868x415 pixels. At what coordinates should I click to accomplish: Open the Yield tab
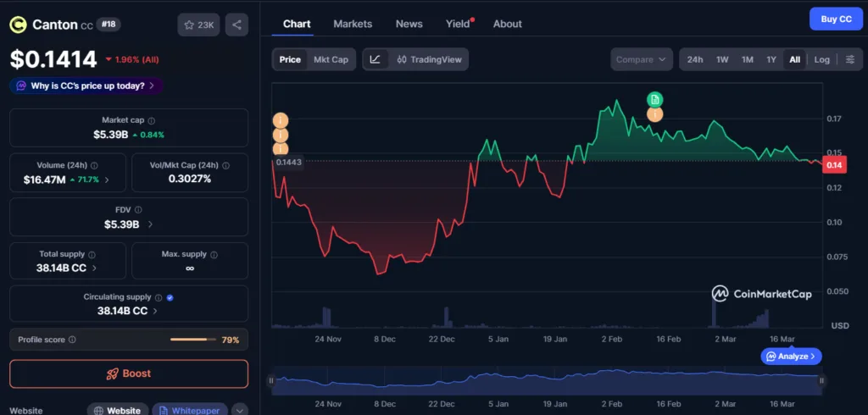click(458, 24)
